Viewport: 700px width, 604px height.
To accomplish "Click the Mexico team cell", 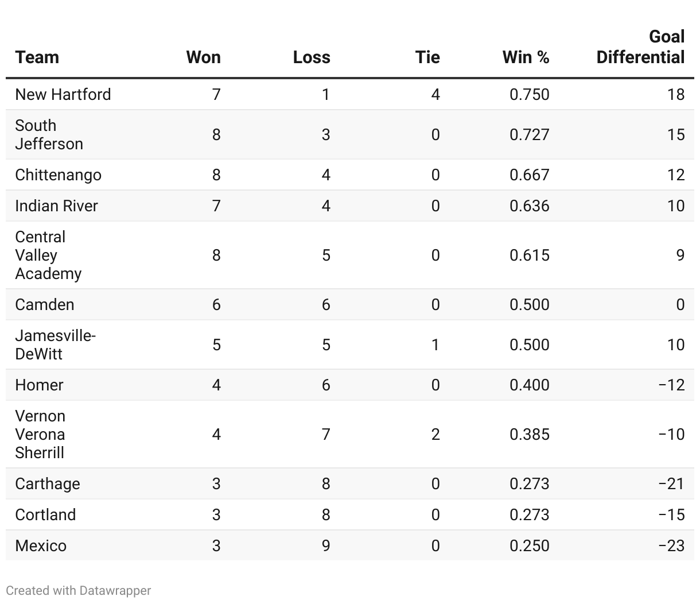I will 41,545.
